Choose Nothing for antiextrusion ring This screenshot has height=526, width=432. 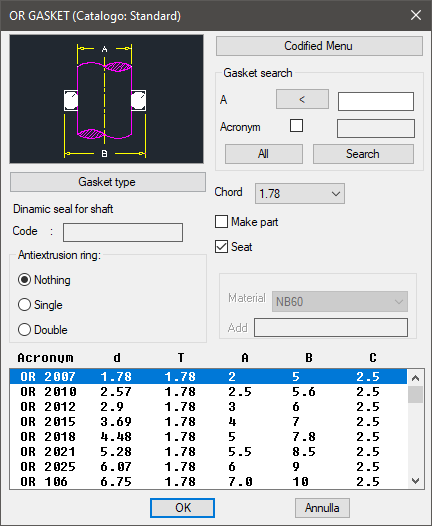point(24,280)
